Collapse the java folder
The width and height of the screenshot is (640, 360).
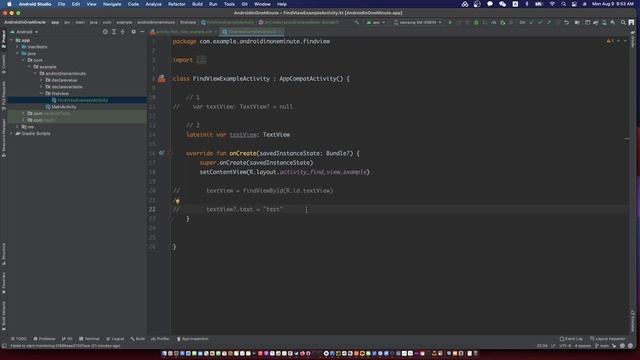tap(18, 53)
